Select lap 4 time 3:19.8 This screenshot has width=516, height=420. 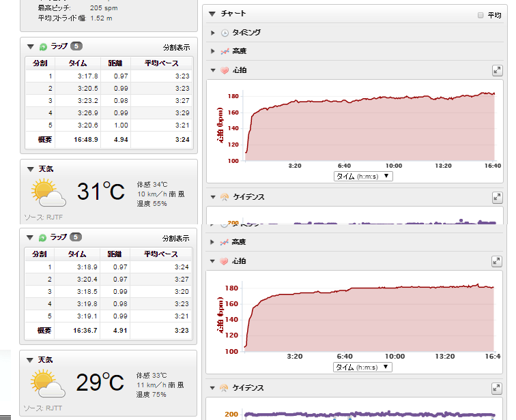click(87, 304)
